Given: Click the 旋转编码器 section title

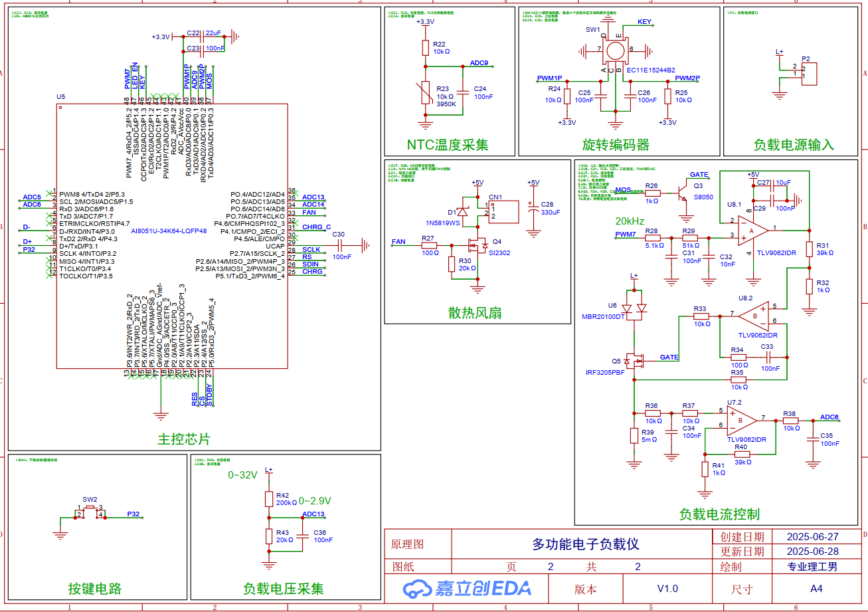Looking at the screenshot, I should coord(616,145).
